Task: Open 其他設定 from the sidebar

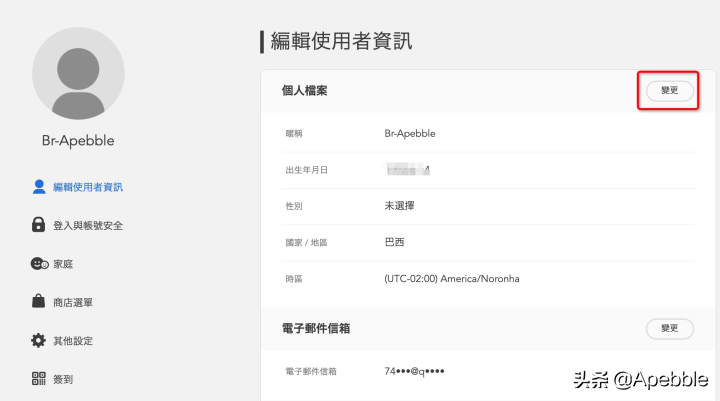Action: point(73,341)
